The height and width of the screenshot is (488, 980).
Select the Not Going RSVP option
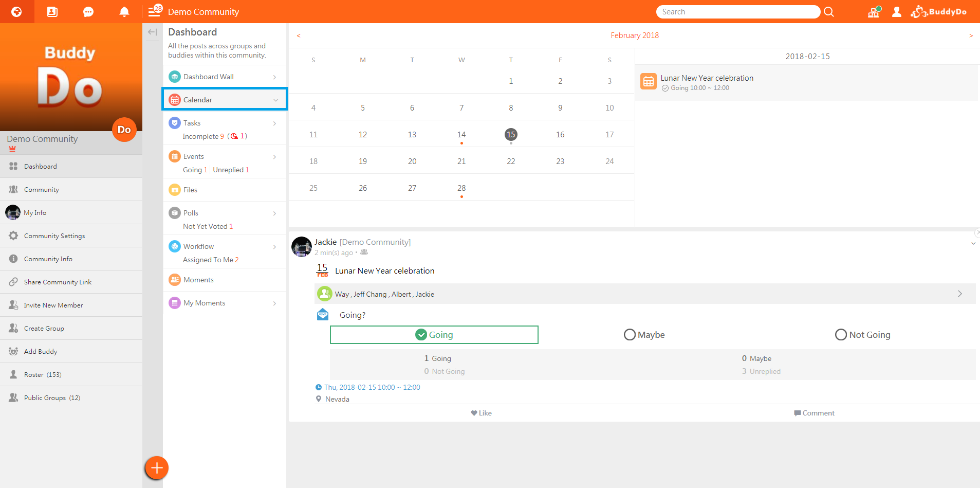(x=863, y=335)
